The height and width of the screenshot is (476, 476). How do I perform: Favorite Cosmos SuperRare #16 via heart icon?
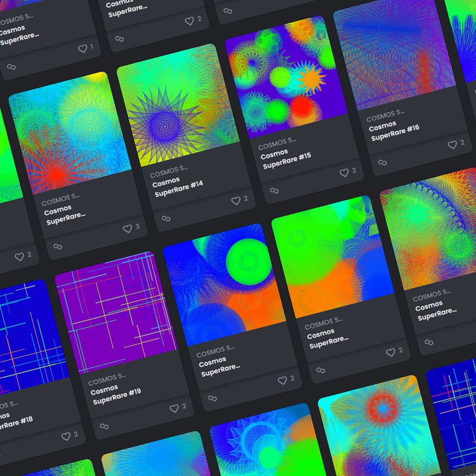(452, 144)
